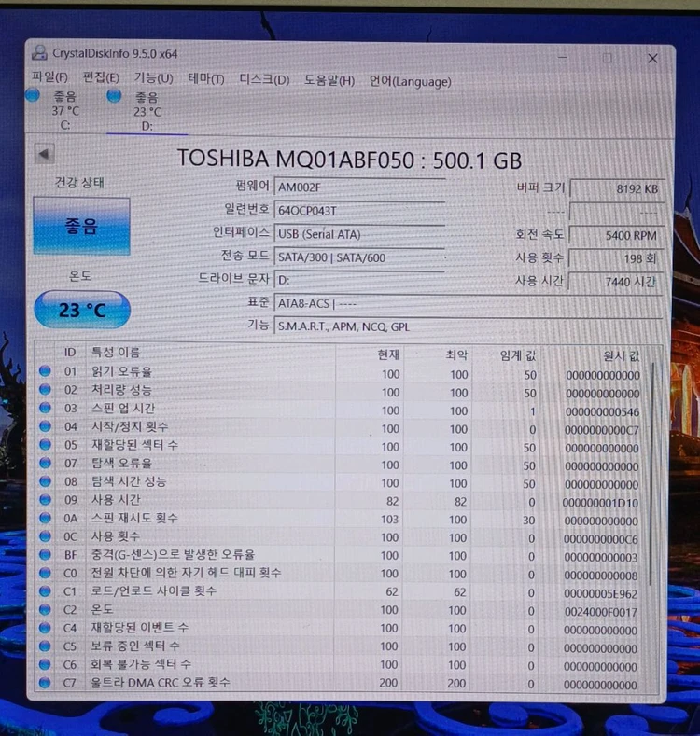Click the features field S.M.A.R.T., APM, NCQ, GPL
700x736 pixels.
[x=468, y=326]
